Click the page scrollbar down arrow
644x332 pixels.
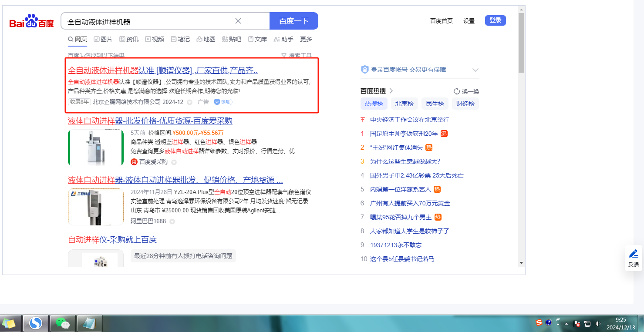tap(521, 263)
